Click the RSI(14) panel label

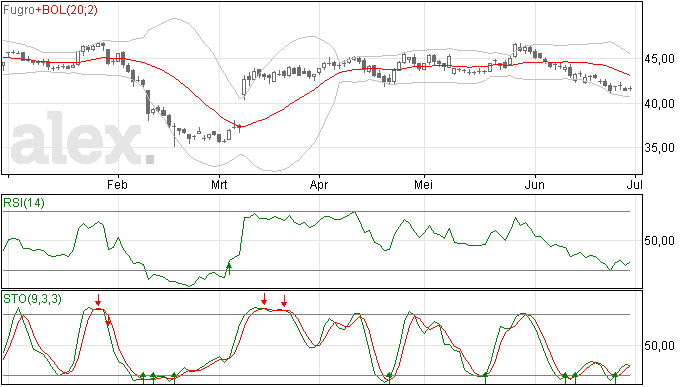click(24, 203)
